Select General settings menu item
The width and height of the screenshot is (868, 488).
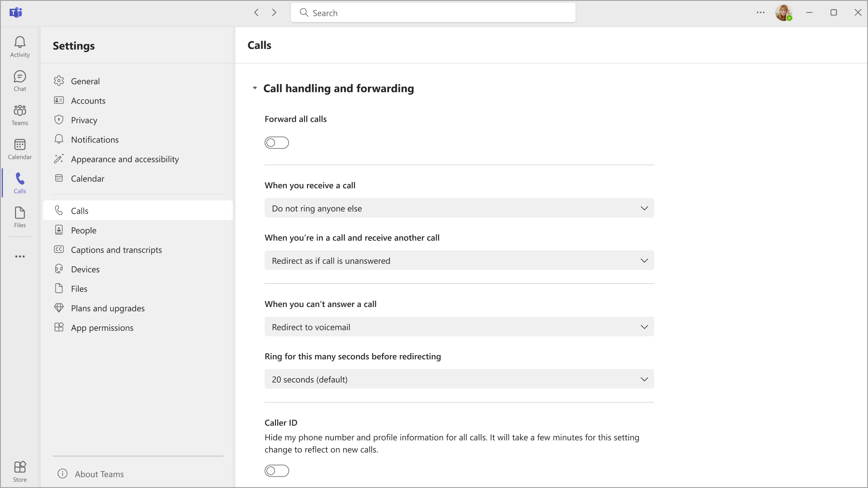(x=85, y=81)
